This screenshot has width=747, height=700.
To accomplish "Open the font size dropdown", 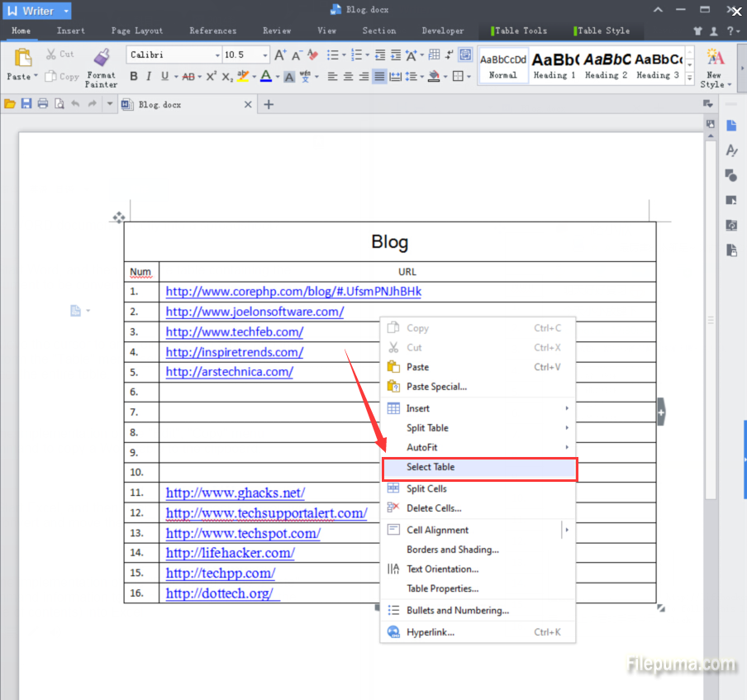I will pos(265,55).
